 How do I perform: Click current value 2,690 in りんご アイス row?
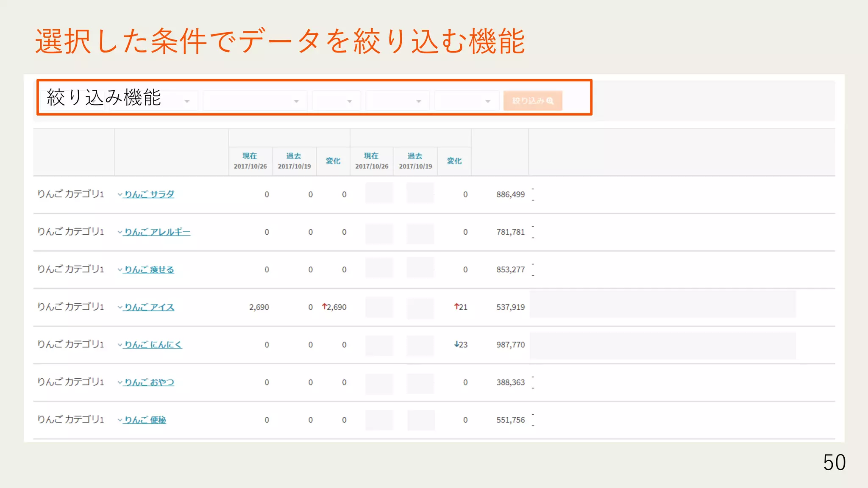coord(259,307)
